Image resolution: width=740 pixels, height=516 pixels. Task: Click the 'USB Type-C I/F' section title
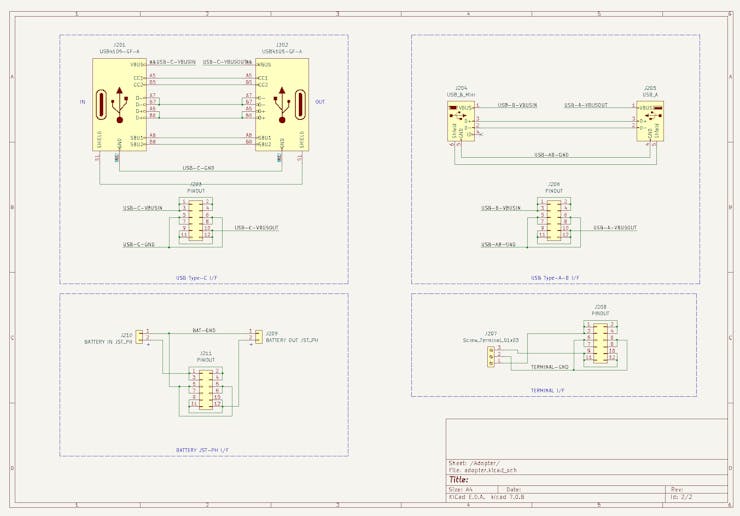point(196,278)
